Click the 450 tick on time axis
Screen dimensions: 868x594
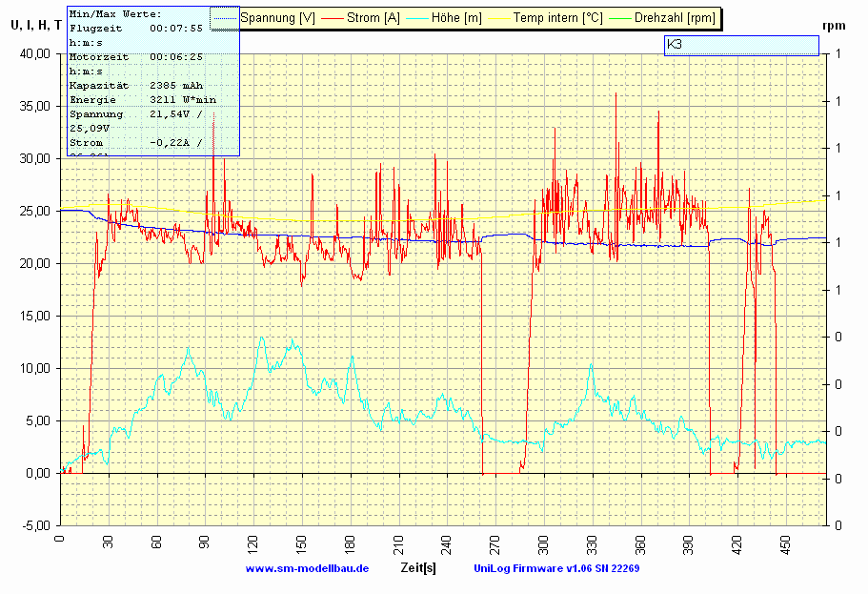tap(785, 545)
